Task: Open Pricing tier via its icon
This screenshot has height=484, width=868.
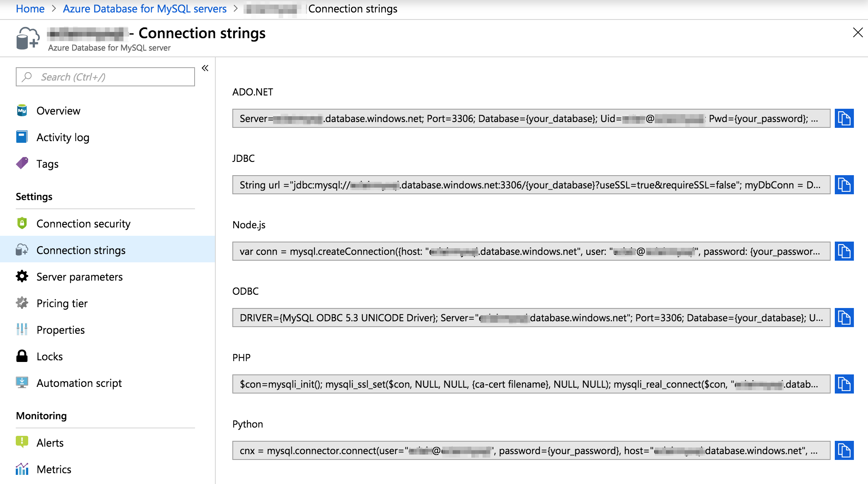Action: click(x=22, y=303)
